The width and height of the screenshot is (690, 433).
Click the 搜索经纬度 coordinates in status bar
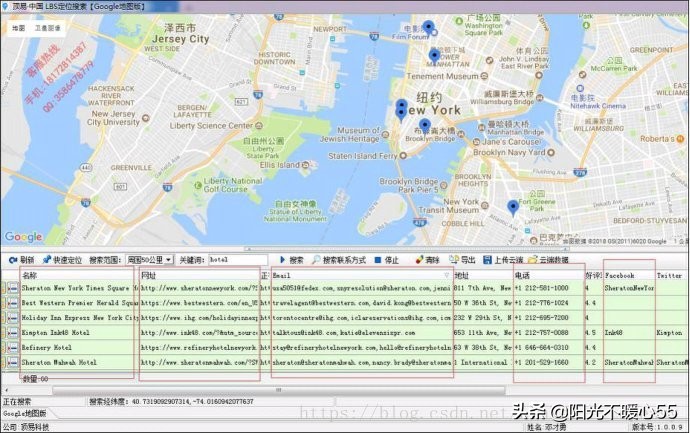click(172, 402)
